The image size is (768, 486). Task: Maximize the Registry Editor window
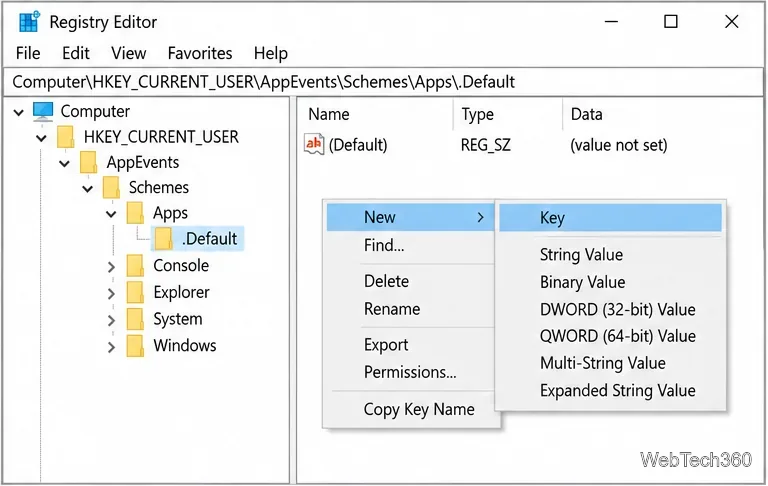(671, 22)
